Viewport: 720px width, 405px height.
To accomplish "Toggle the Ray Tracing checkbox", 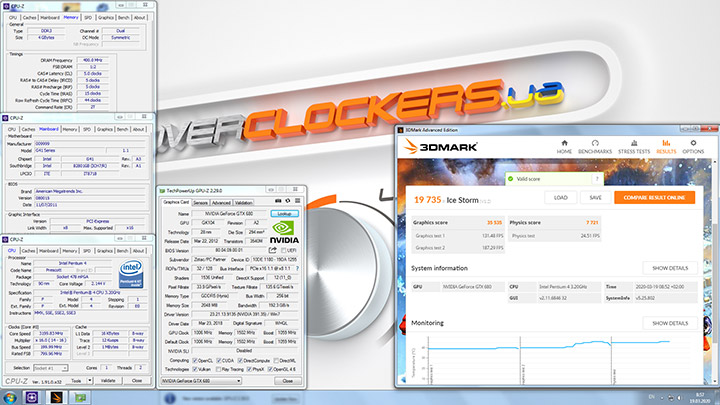I will click(x=219, y=369).
